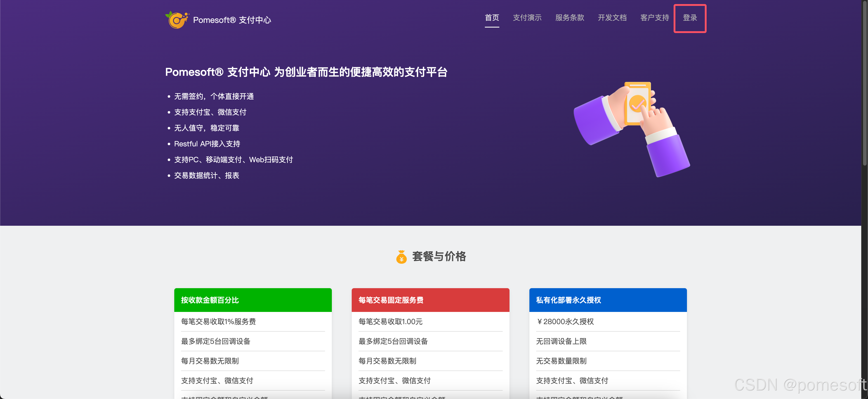Screen dimensions: 868x399
Task: Open the 支付演示 menu item
Action: (x=527, y=18)
